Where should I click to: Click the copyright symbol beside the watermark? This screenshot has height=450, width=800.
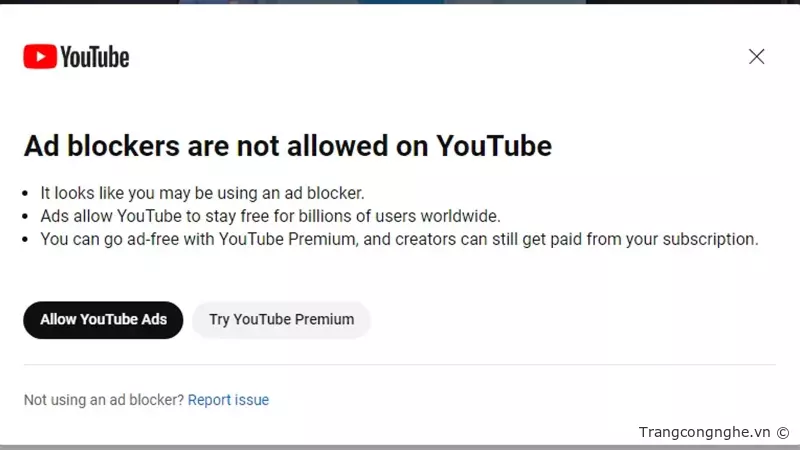click(x=783, y=432)
